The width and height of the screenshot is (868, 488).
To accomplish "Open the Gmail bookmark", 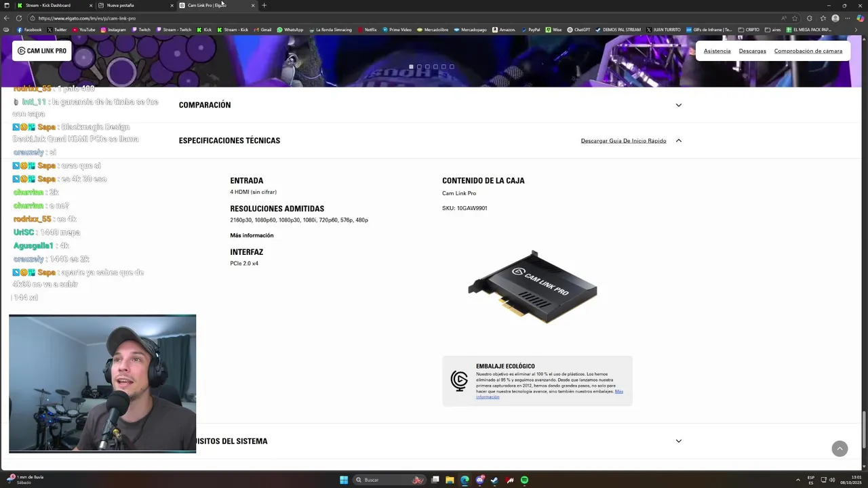I will (262, 30).
